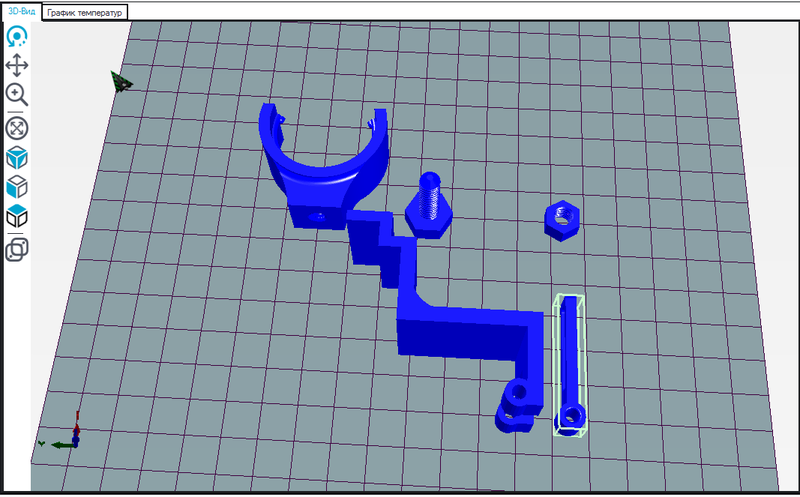This screenshot has width=800, height=497.
Task: Click the Fit to view circle icon
Action: click(x=17, y=127)
